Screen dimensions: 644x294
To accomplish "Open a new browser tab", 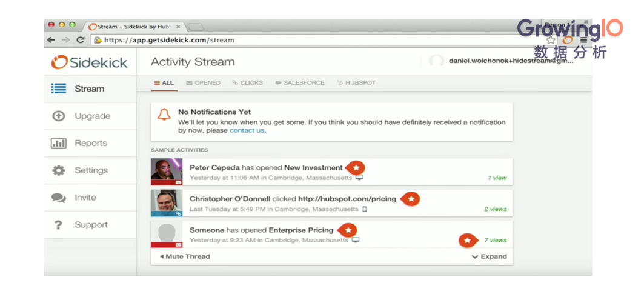I will click(196, 27).
